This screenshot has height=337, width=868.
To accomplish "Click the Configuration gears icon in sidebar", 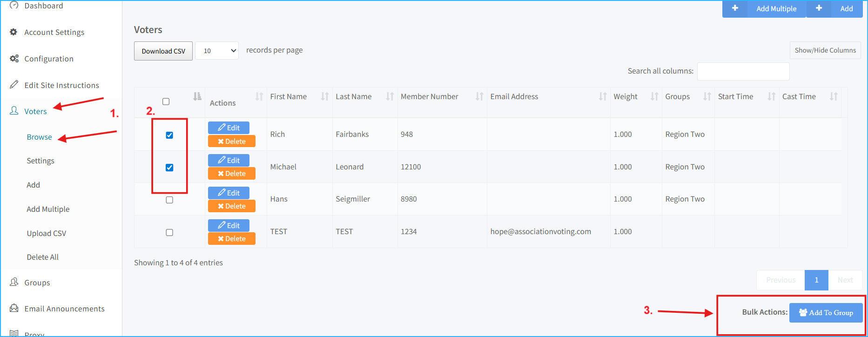I will [x=14, y=59].
